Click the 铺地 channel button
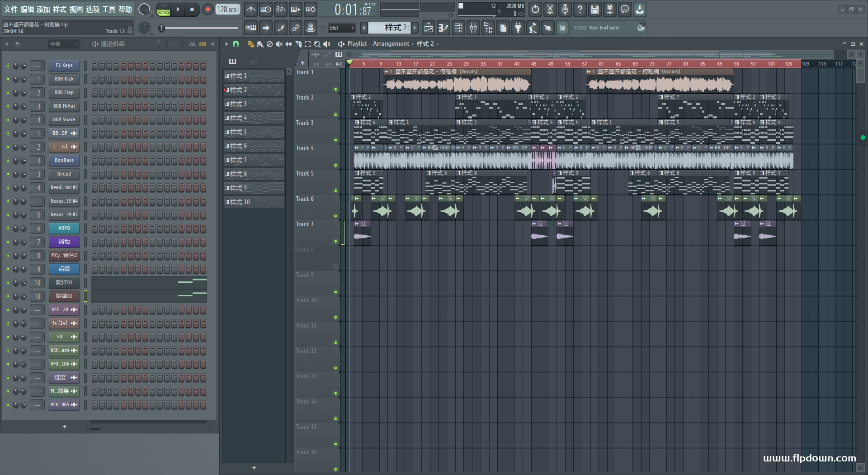 click(x=64, y=242)
